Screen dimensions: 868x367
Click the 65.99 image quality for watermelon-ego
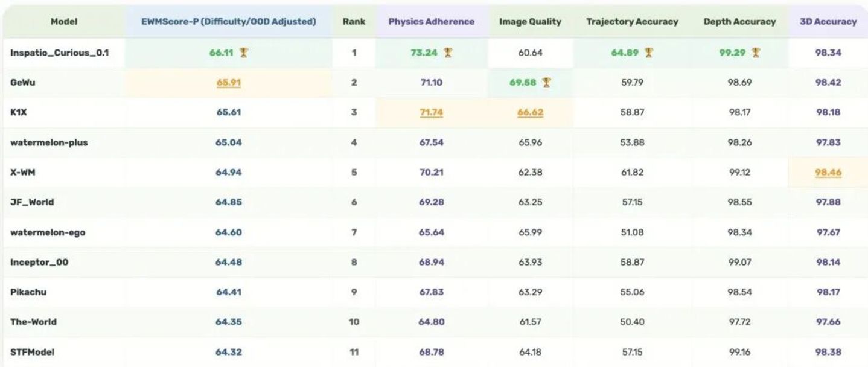point(530,232)
